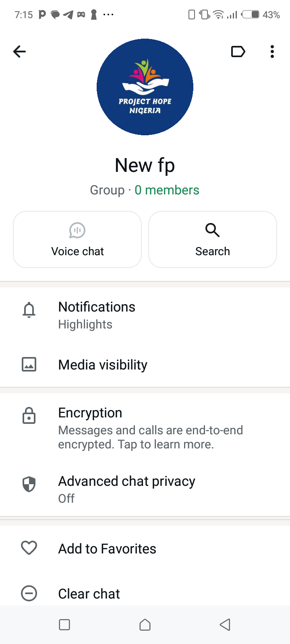The width and height of the screenshot is (290, 644).
Task: Tap the Encryption lock icon
Action: (x=29, y=415)
